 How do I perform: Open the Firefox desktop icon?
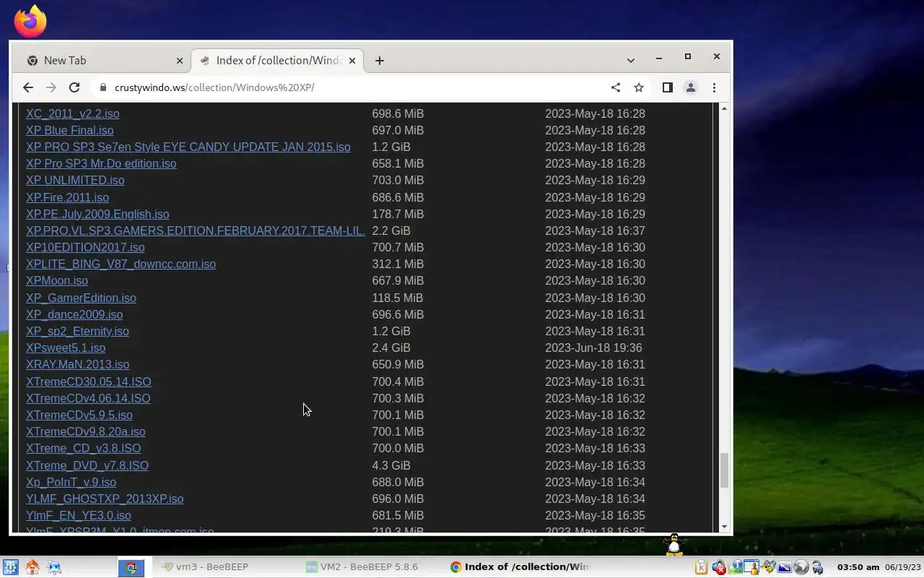pos(30,22)
